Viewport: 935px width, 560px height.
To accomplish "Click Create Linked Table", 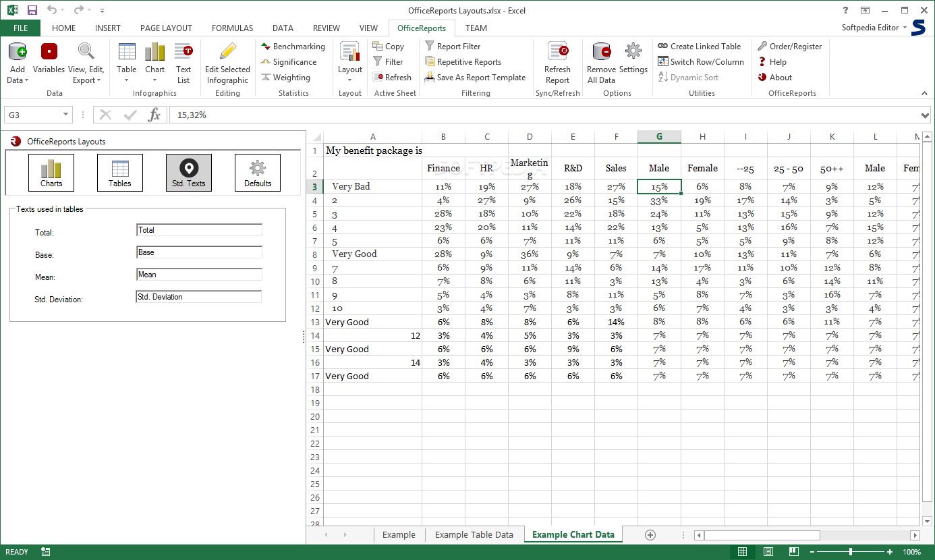I will [700, 47].
